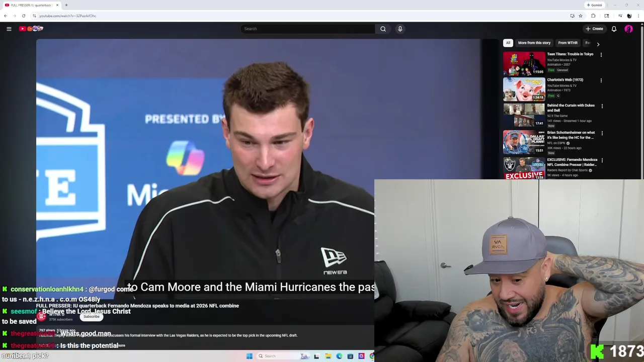Screen dimensions: 644x362
Task: Launch Microsoft Edge from the taskbar
Action: tap(339, 356)
